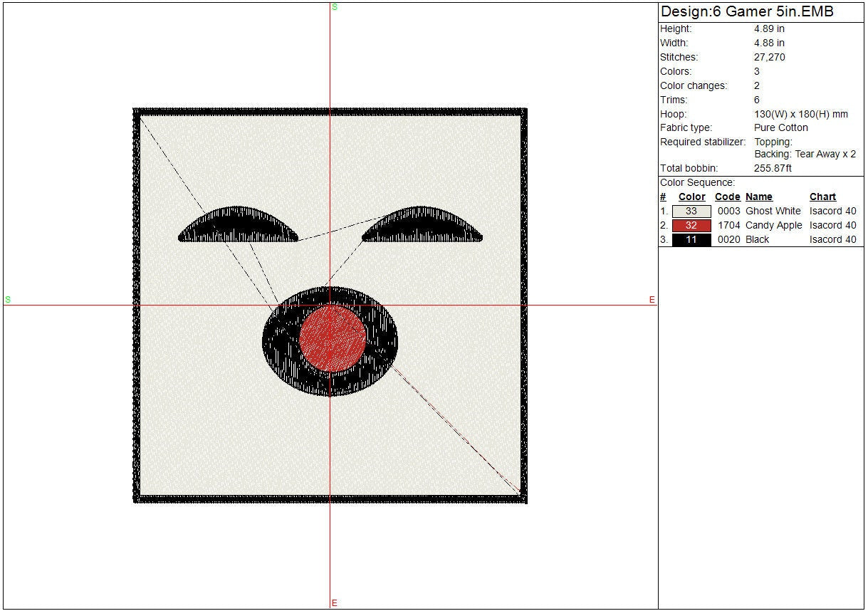
Task: Click the Chart column header
Action: [x=822, y=197]
